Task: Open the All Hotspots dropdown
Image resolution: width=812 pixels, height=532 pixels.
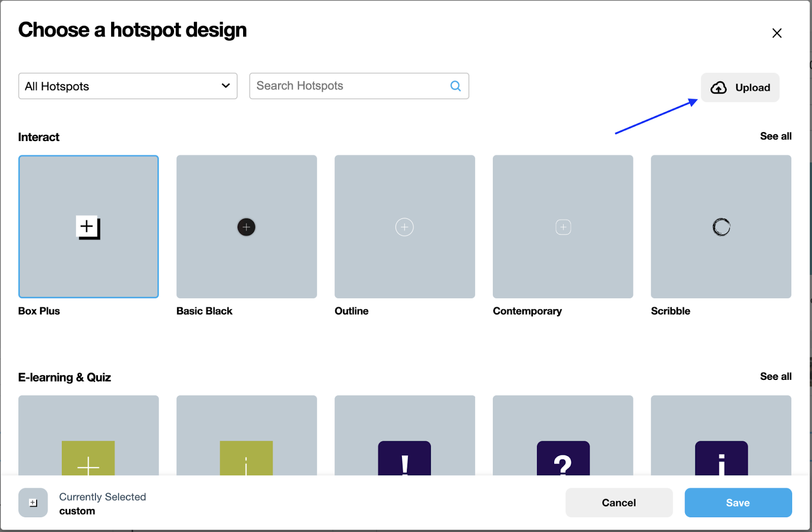Action: tap(128, 86)
